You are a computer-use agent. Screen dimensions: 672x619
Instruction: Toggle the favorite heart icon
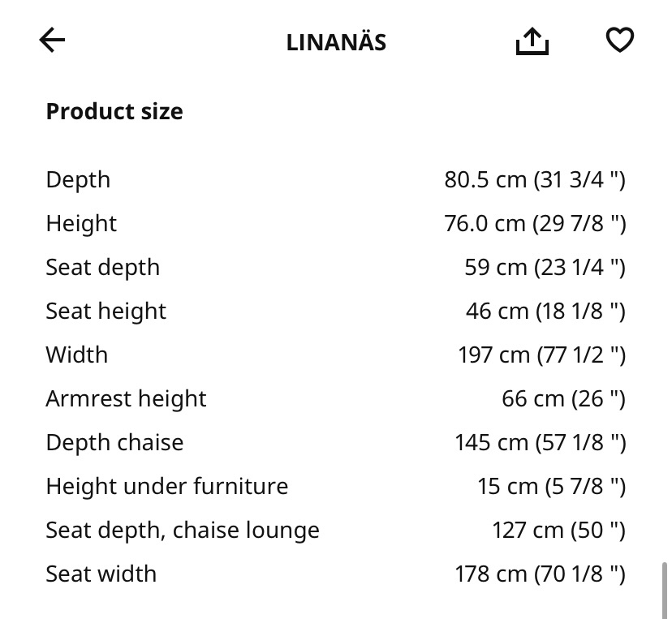tap(620, 40)
